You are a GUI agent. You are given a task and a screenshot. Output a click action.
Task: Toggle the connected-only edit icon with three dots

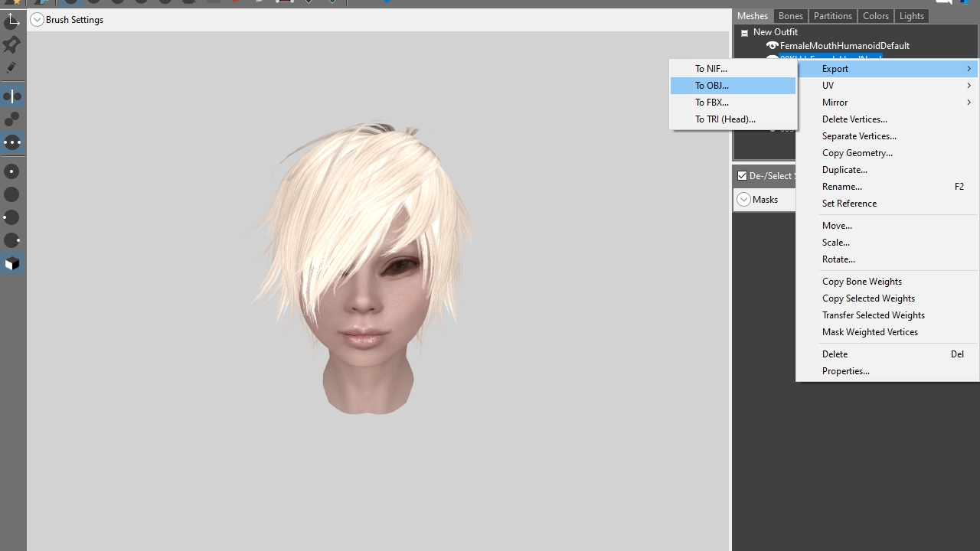12,142
